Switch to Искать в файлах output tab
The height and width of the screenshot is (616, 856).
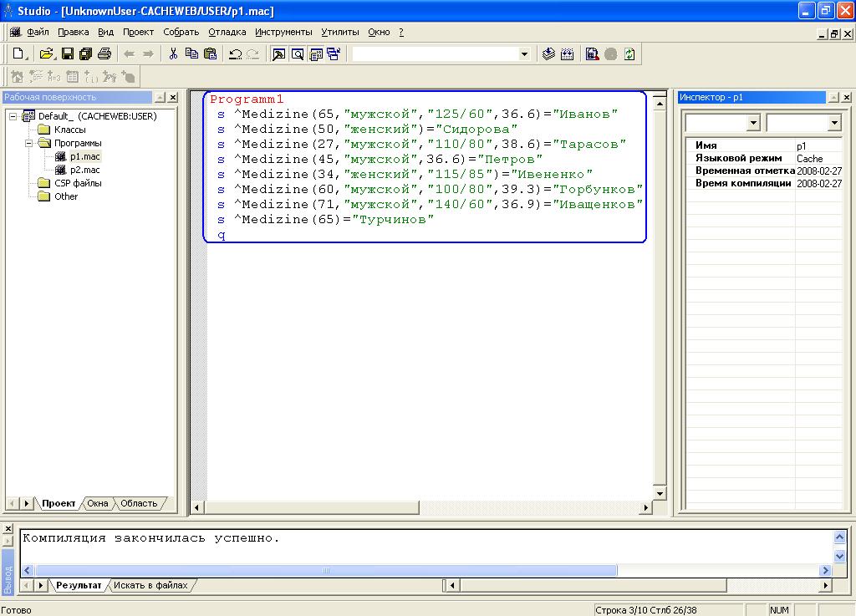(150, 585)
